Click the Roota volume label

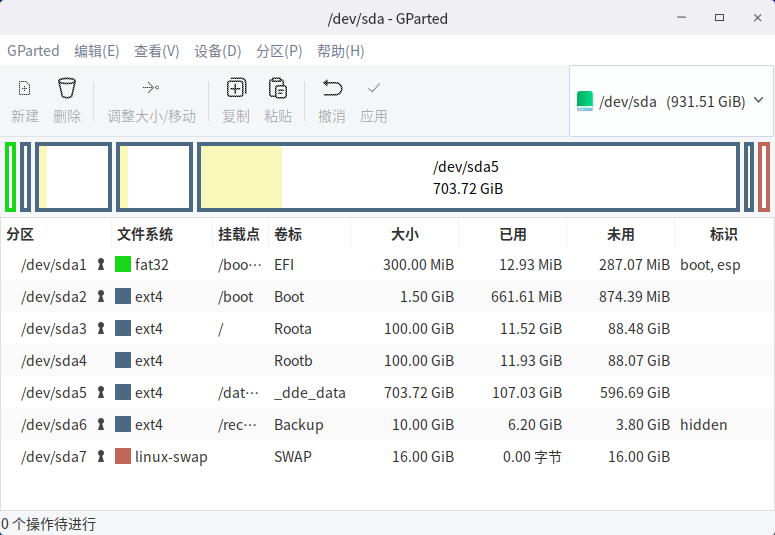293,328
